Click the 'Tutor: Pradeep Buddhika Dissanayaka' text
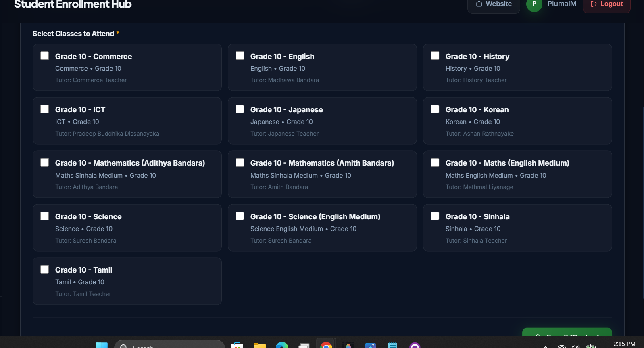The height and width of the screenshot is (348, 644). [107, 134]
